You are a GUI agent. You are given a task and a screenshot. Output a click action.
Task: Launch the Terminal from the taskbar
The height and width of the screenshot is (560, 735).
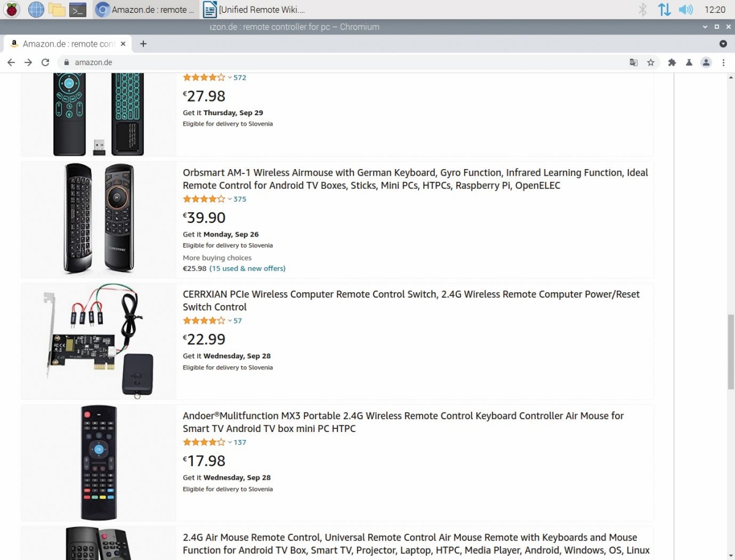[78, 9]
